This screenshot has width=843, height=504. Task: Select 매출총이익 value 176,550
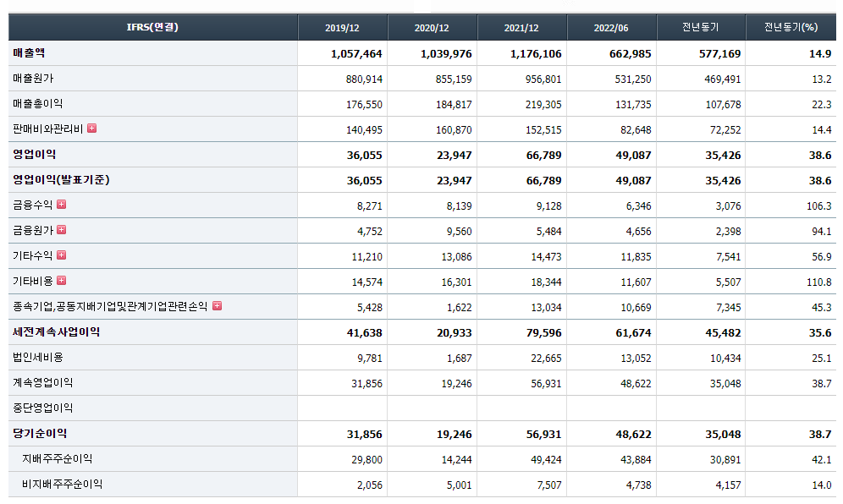coord(365,105)
